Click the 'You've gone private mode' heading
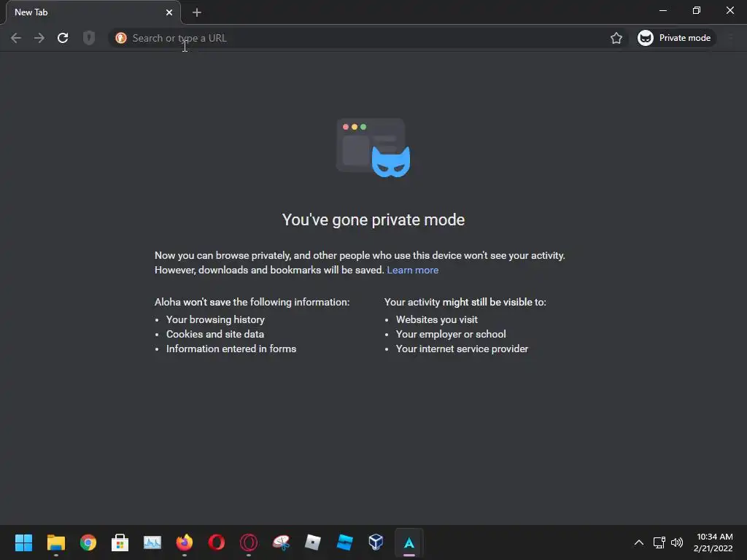This screenshot has width=747, height=560. pos(373,220)
